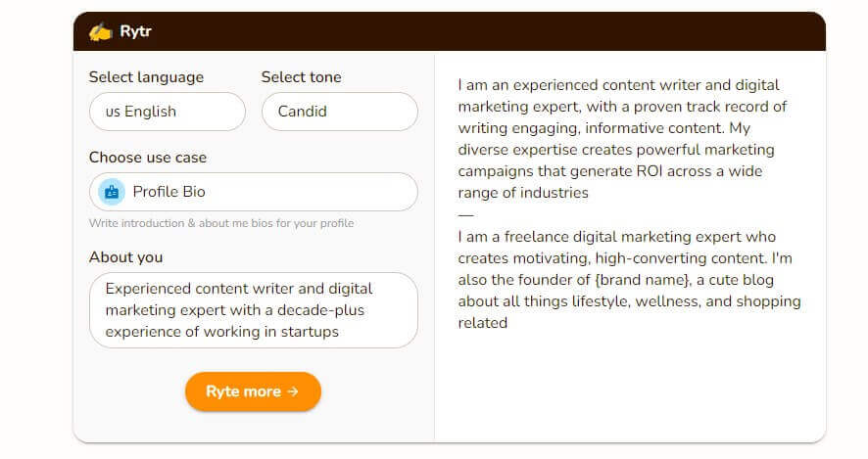Click the About you label
Image resolution: width=868 pixels, height=459 pixels.
[125, 257]
